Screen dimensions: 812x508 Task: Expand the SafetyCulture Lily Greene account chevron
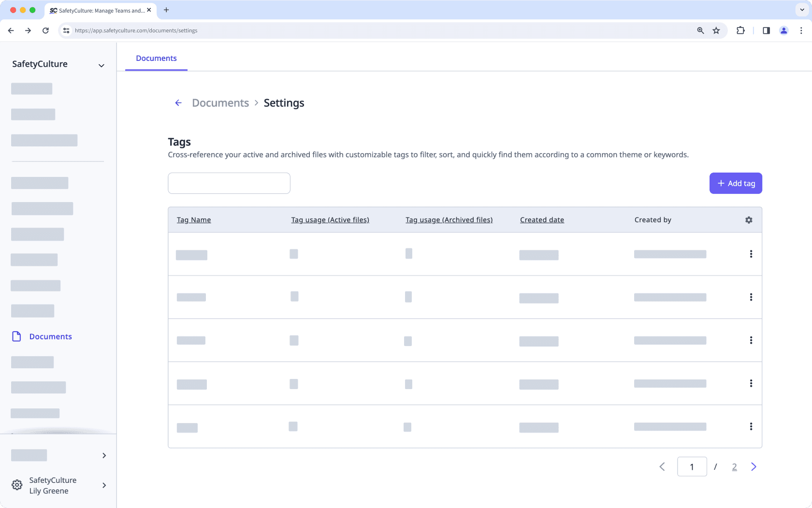(x=104, y=485)
